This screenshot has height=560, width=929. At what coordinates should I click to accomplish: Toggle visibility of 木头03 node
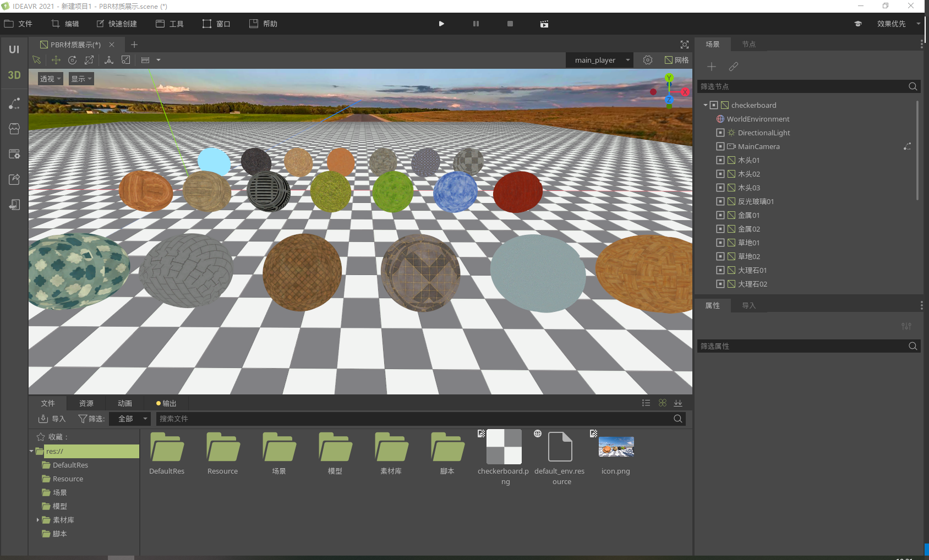pyautogui.click(x=720, y=188)
